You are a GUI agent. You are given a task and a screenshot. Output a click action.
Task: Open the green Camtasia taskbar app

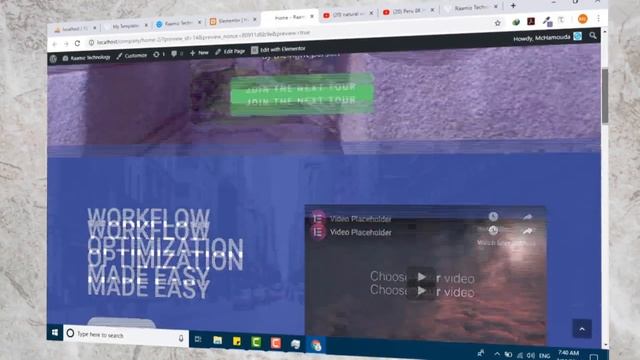pos(256,342)
